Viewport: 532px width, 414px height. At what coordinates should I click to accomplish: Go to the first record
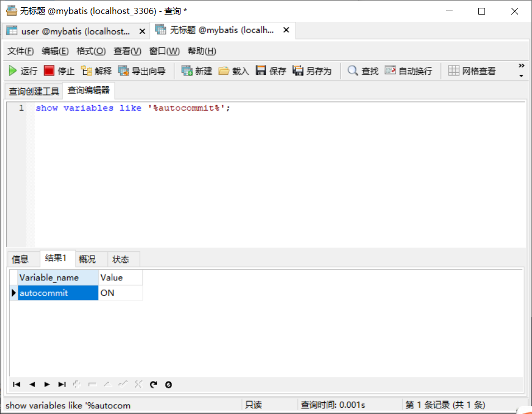click(x=16, y=384)
